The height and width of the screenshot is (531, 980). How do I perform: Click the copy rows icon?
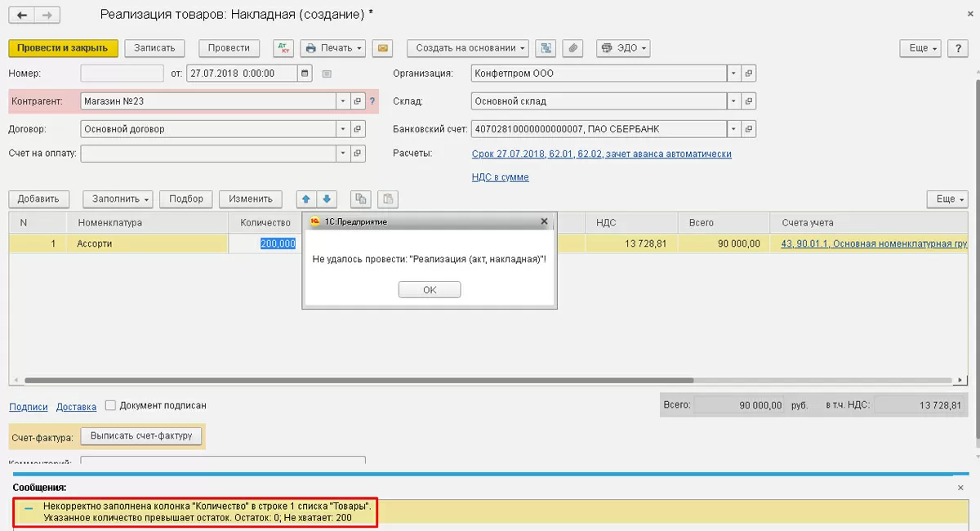click(361, 199)
